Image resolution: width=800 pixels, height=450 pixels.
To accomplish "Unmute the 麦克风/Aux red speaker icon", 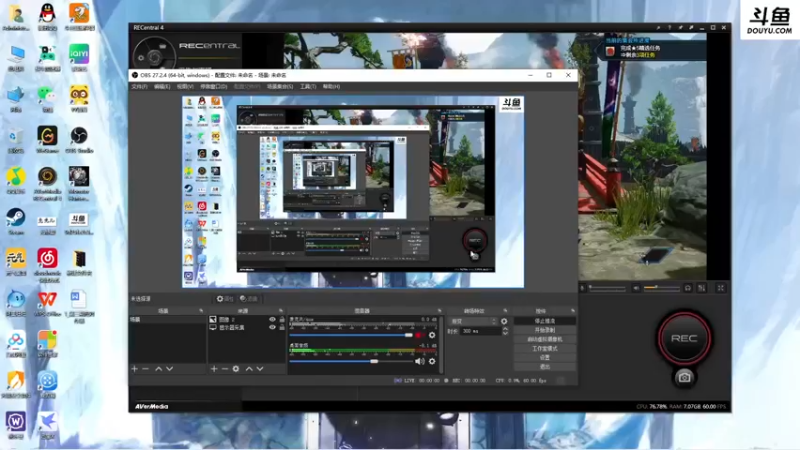I will [419, 335].
